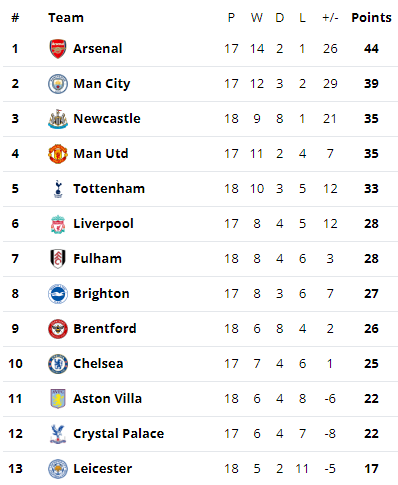
Task: Open the Crystal Palace team link
Action: 119,434
